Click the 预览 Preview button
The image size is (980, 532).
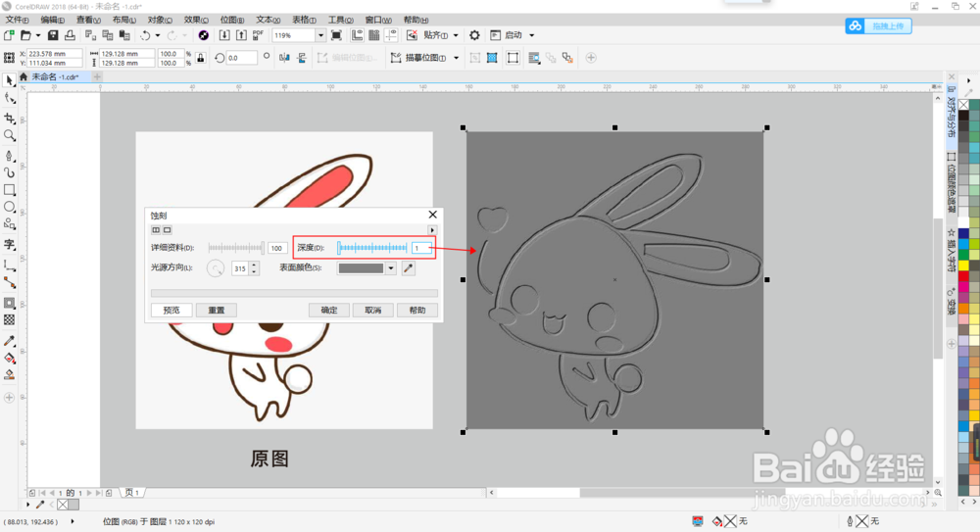coord(171,310)
